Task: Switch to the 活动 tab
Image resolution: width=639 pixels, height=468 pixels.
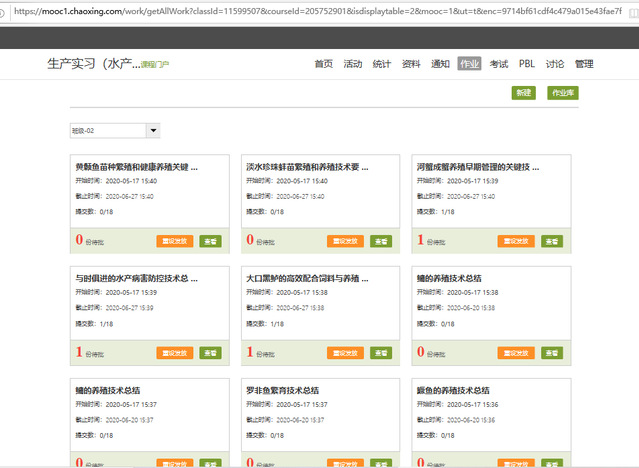Action: (x=352, y=64)
